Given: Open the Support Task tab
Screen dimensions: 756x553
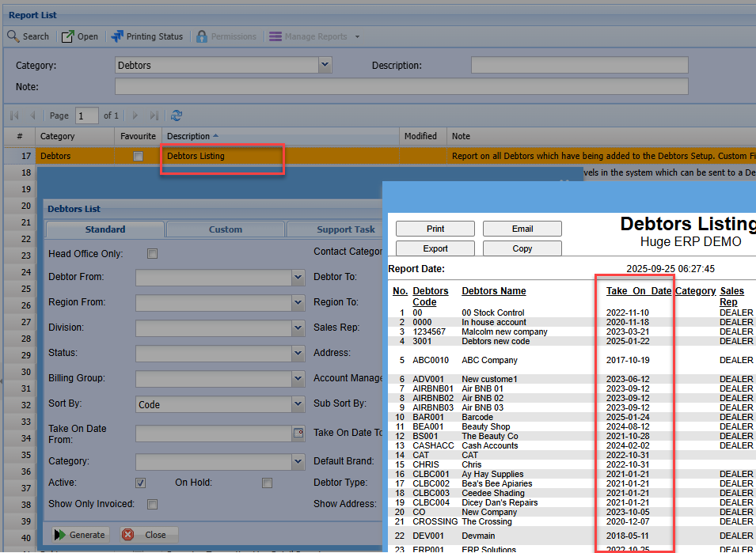Looking at the screenshot, I should (x=345, y=229).
